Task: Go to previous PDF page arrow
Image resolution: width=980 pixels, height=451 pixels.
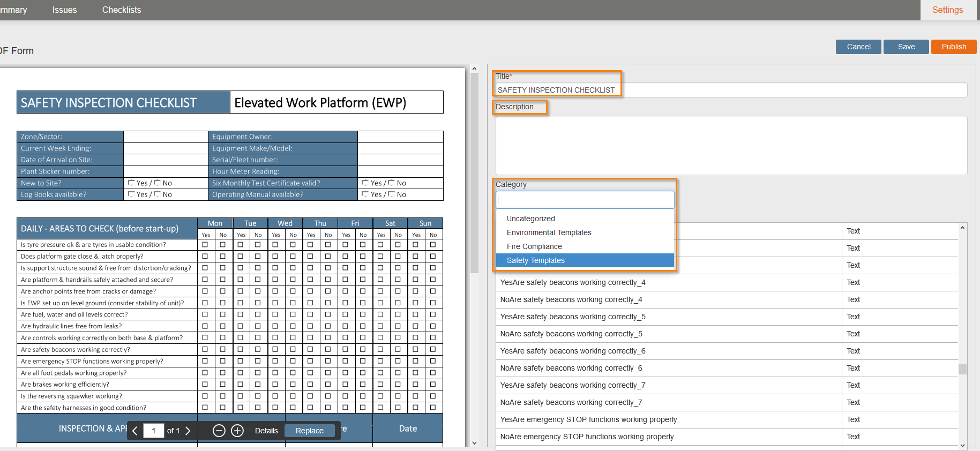Action: (135, 431)
